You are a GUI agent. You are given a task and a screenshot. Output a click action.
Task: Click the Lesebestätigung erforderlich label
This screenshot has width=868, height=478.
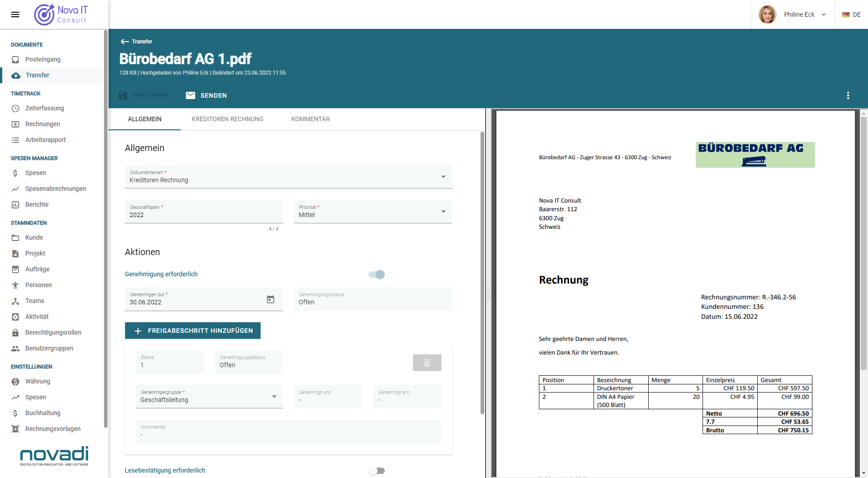[165, 471]
